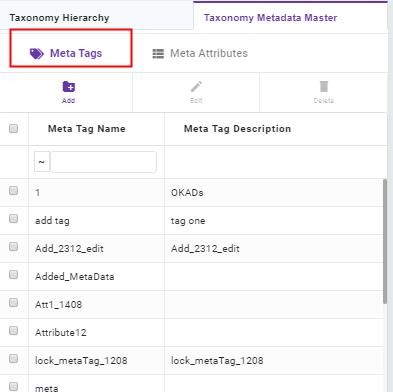Click the 'meta' name cell
Image resolution: width=393 pixels, height=392 pixels.
coord(97,384)
